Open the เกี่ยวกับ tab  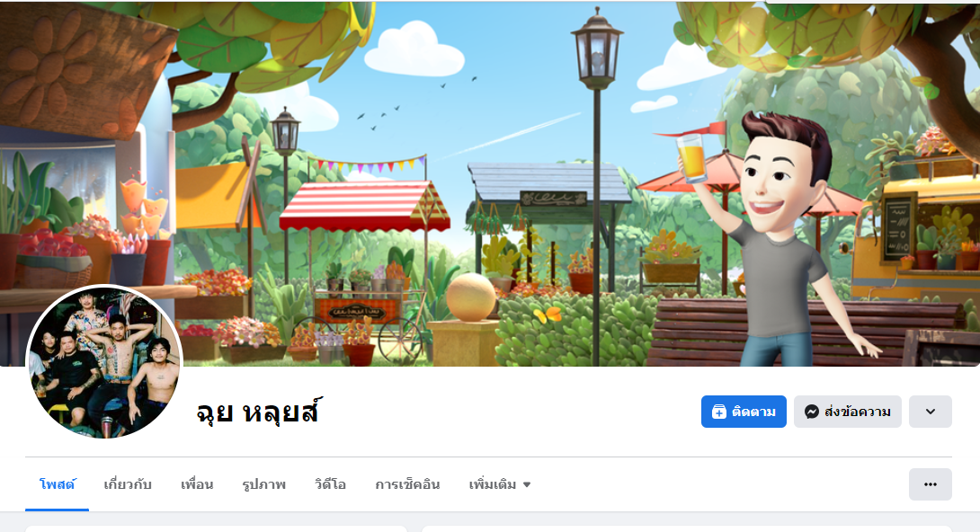(128, 484)
